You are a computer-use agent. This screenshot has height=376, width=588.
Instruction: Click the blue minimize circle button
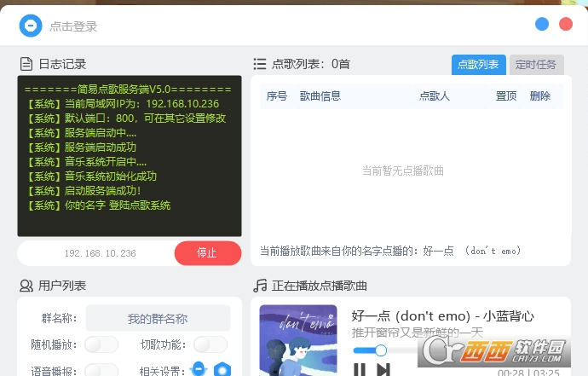(x=541, y=25)
